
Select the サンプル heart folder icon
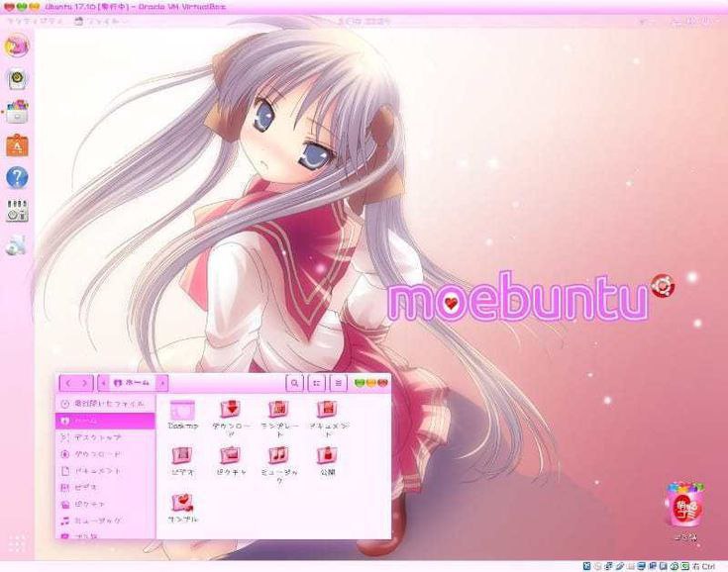[x=182, y=503]
